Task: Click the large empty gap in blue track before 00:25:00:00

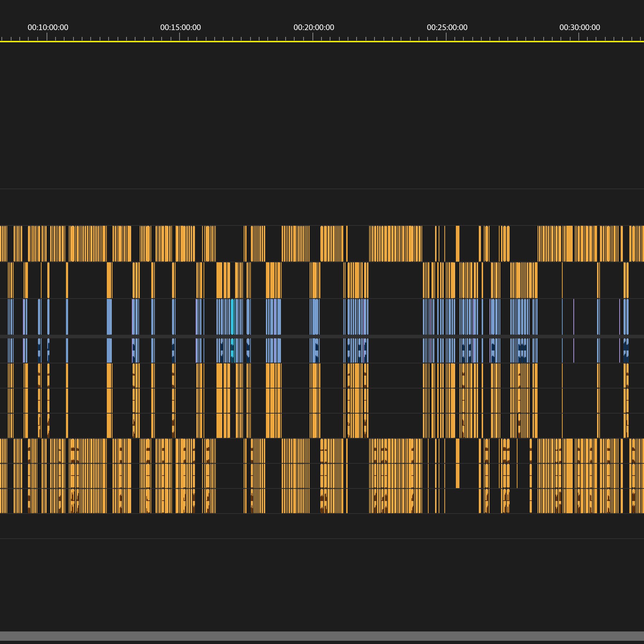Action: coord(396,317)
